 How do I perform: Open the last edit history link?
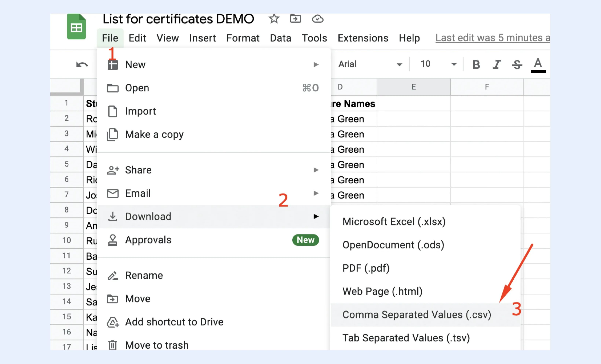point(493,38)
